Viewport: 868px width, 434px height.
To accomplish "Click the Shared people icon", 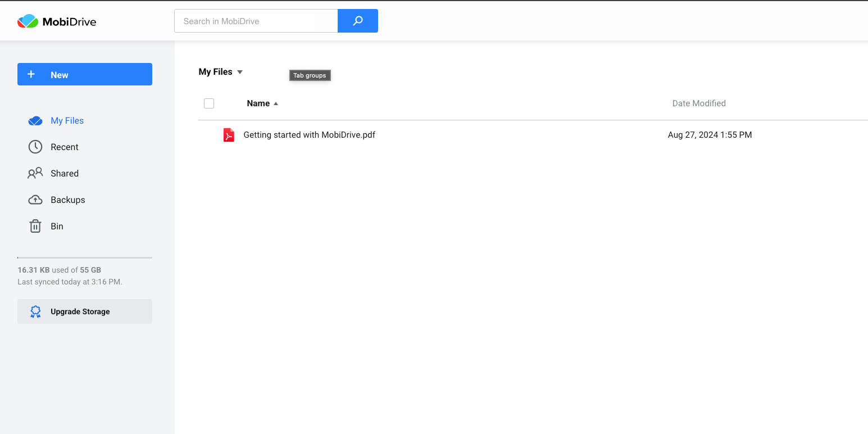I will (35, 173).
